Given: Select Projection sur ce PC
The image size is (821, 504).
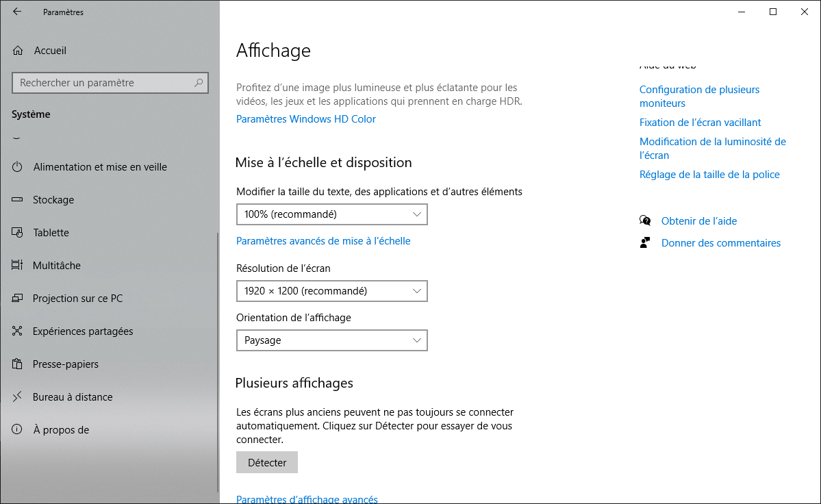Looking at the screenshot, I should pos(77,299).
